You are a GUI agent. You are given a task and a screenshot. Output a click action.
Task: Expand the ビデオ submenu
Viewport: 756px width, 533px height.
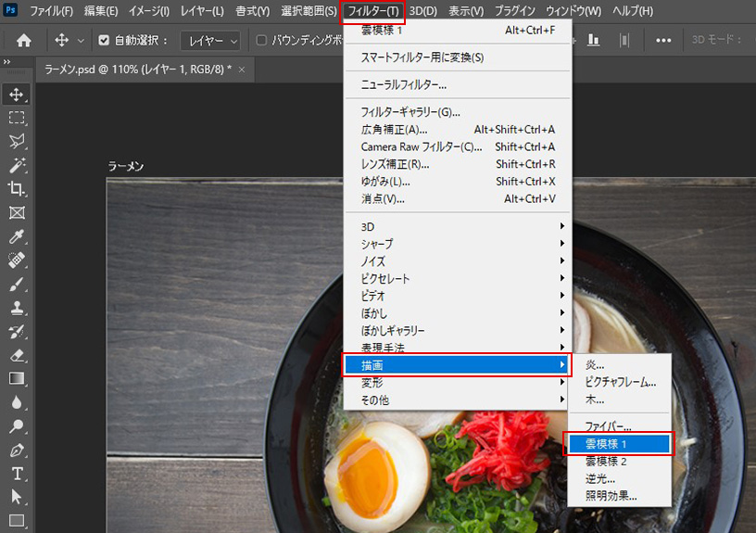[x=458, y=297]
